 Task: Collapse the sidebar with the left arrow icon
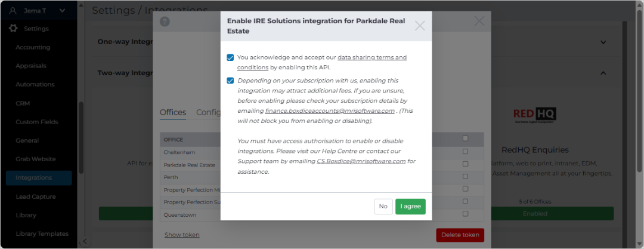[x=84, y=241]
